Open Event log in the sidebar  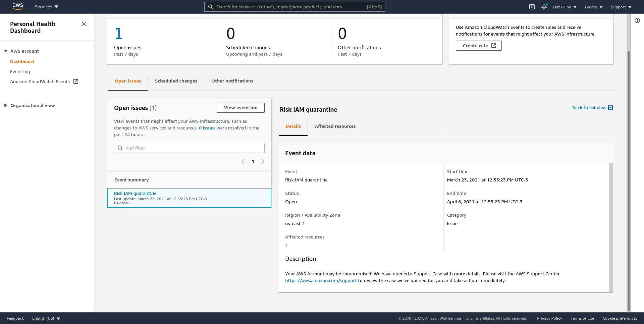tap(20, 71)
